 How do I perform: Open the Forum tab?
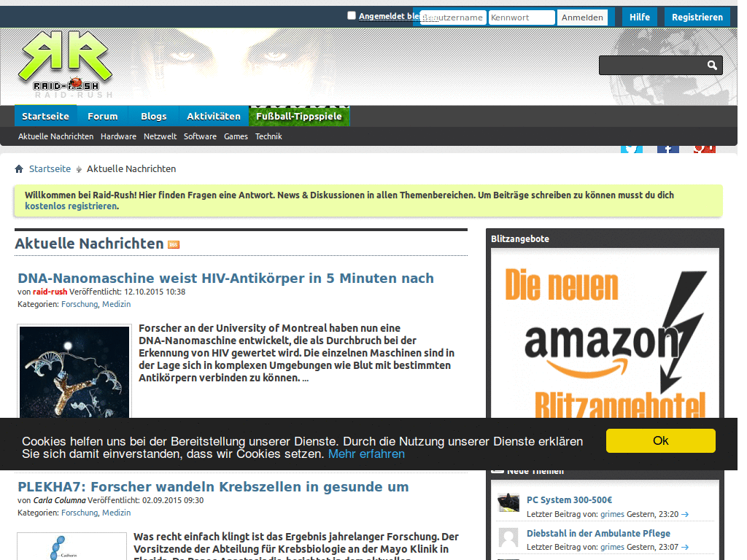click(x=102, y=116)
